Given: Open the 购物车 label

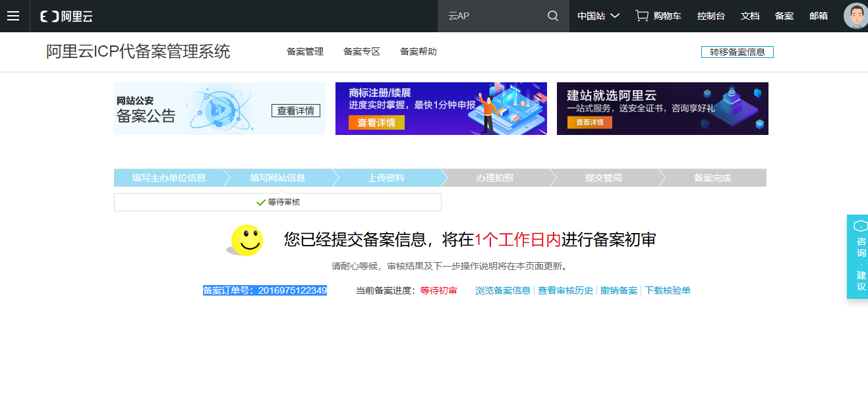Looking at the screenshot, I should (668, 16).
